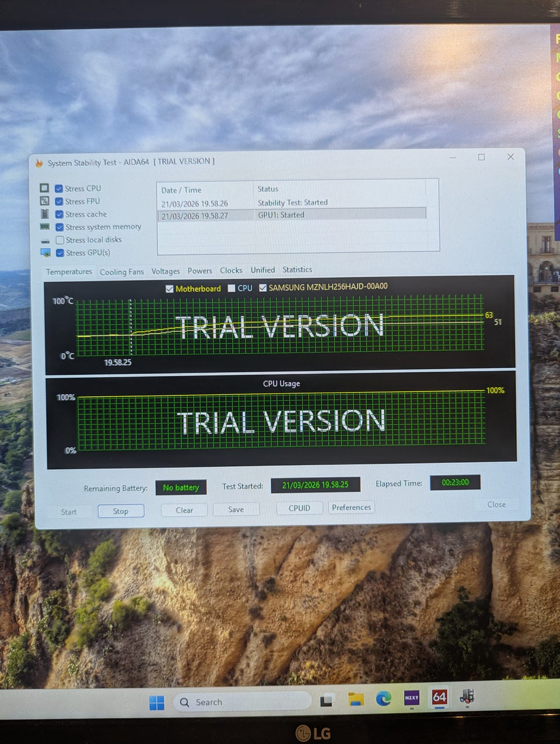
Task: Open the Voltages tab
Action: [166, 271]
